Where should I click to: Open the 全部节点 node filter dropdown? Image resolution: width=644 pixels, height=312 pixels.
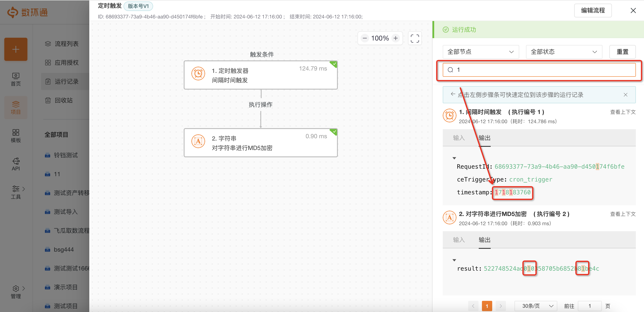point(480,52)
